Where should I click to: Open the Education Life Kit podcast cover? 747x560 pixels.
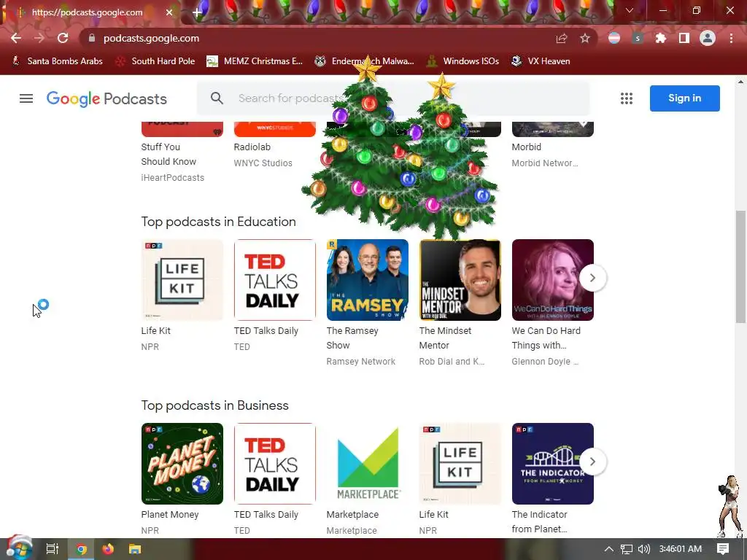click(x=182, y=280)
